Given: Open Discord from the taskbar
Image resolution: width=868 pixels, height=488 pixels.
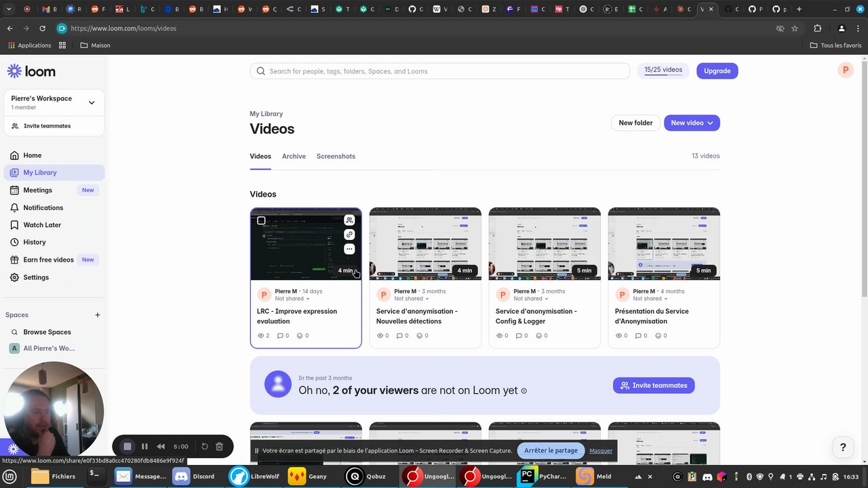Looking at the screenshot, I should tap(194, 476).
